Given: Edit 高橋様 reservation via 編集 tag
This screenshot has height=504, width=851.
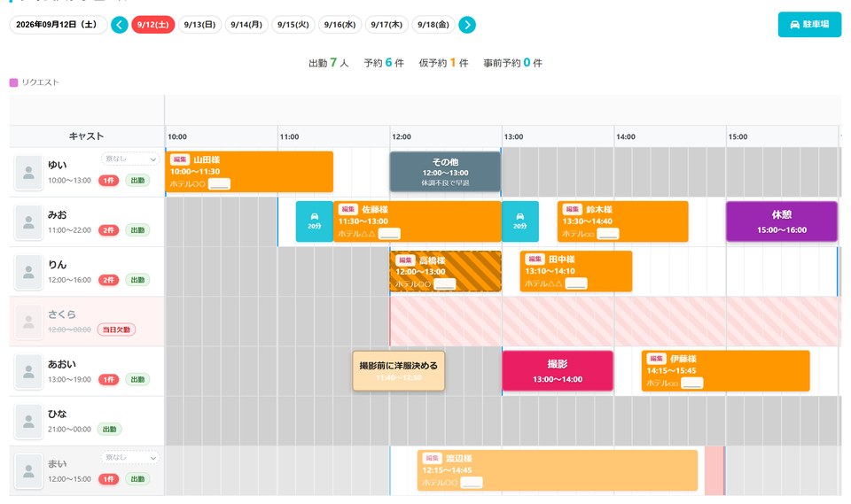Looking at the screenshot, I should pos(405,260).
